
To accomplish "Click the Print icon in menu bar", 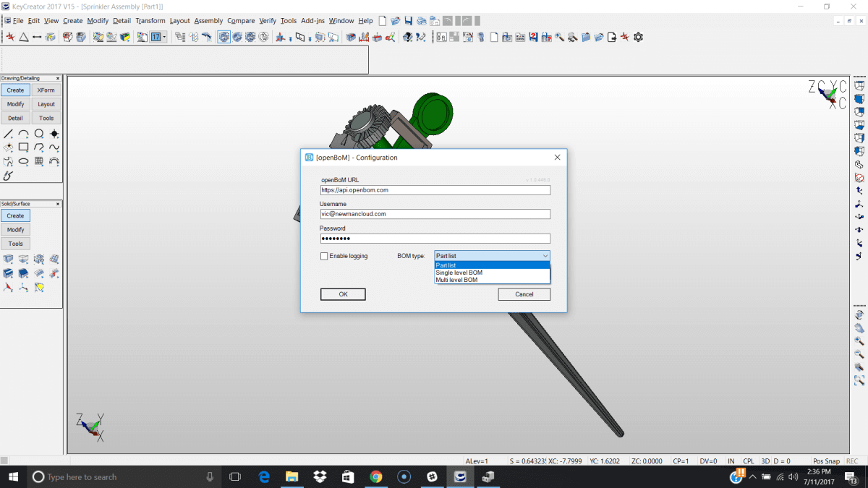I will 421,21.
